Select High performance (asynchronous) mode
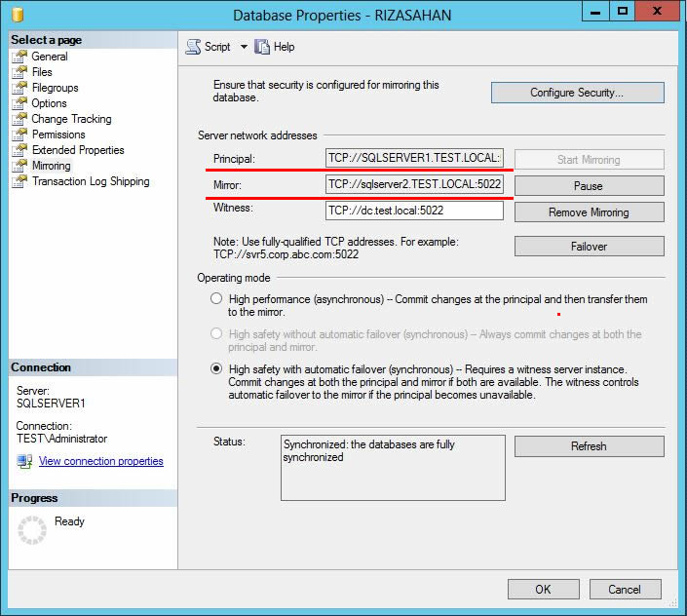Screen dimensions: 687x616 click(216, 299)
